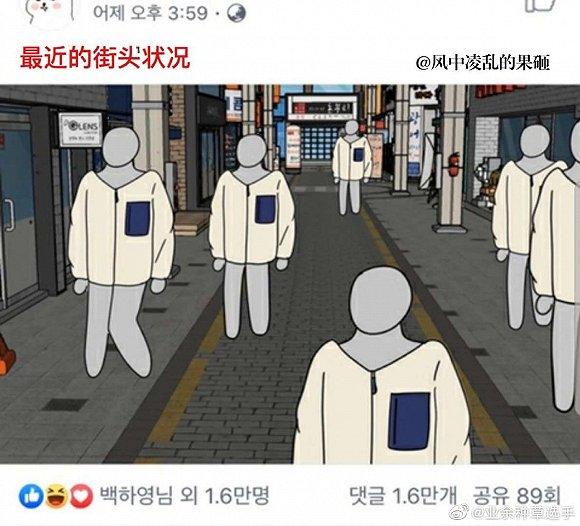Click the red heart Love reaction icon
Viewport: 580px width, 526px height.
(x=81, y=496)
